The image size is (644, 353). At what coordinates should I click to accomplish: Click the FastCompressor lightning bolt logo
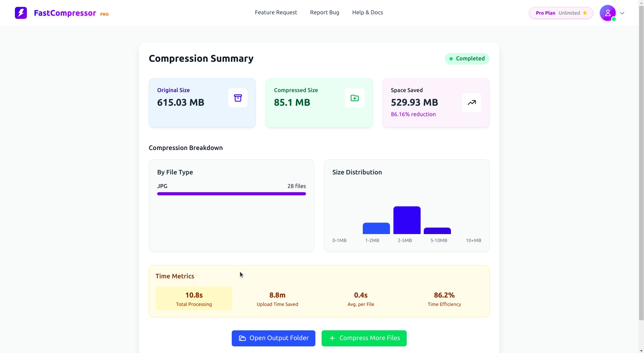[x=21, y=13]
